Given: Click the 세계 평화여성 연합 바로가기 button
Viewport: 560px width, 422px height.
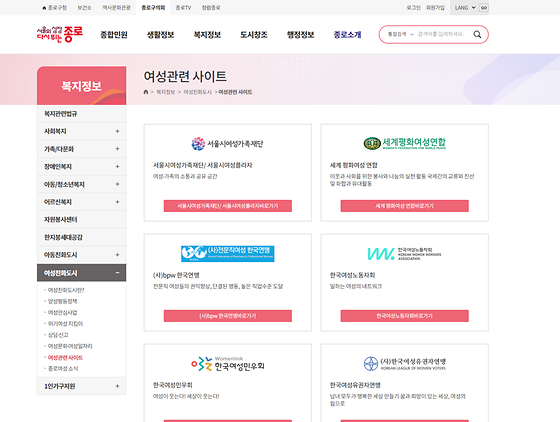Looking at the screenshot, I should 405,206.
